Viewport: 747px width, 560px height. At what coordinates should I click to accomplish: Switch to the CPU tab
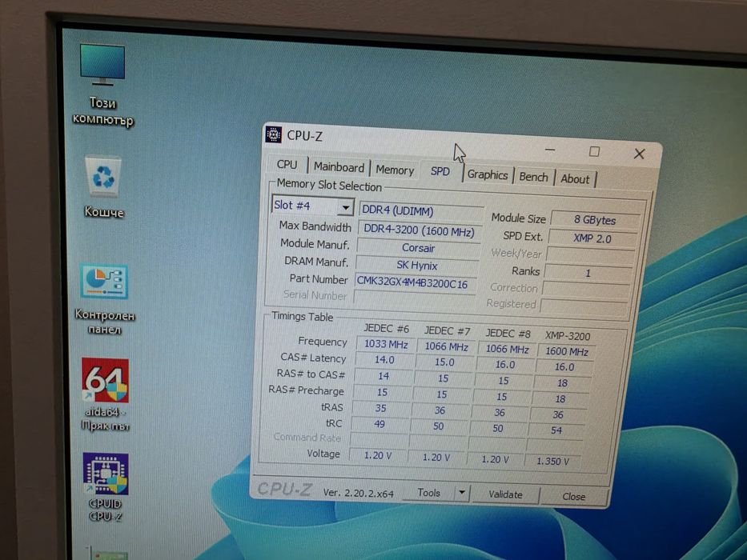point(287,164)
